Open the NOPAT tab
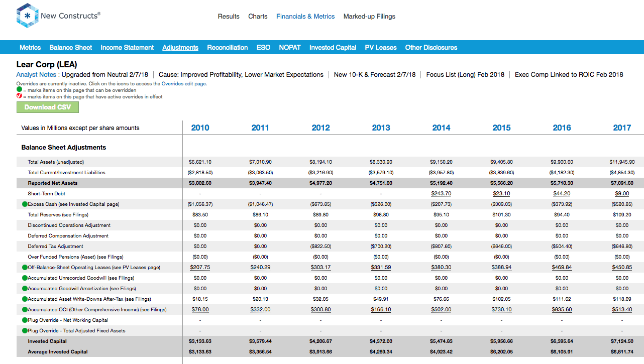 (290, 48)
